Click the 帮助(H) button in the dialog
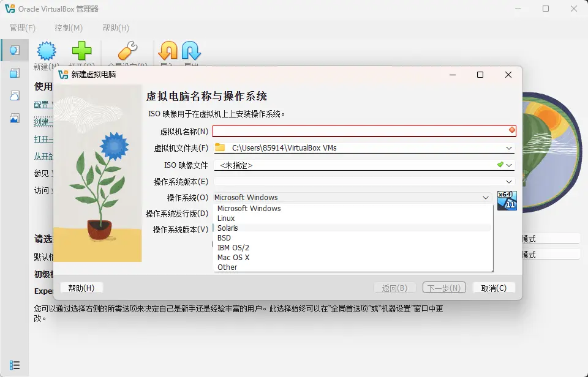 81,288
